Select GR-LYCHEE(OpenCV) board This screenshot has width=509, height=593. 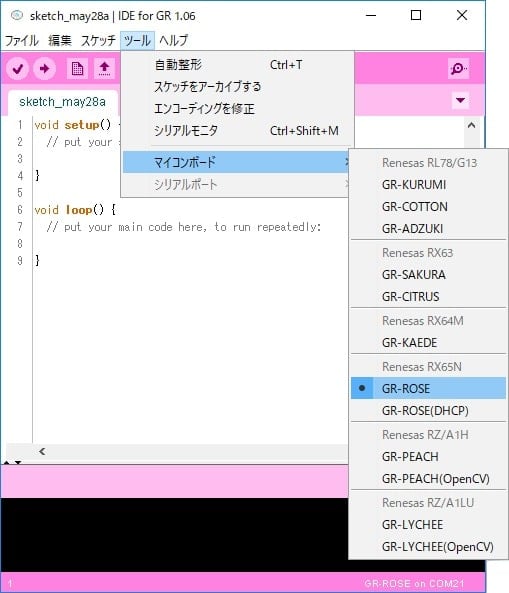click(x=428, y=546)
